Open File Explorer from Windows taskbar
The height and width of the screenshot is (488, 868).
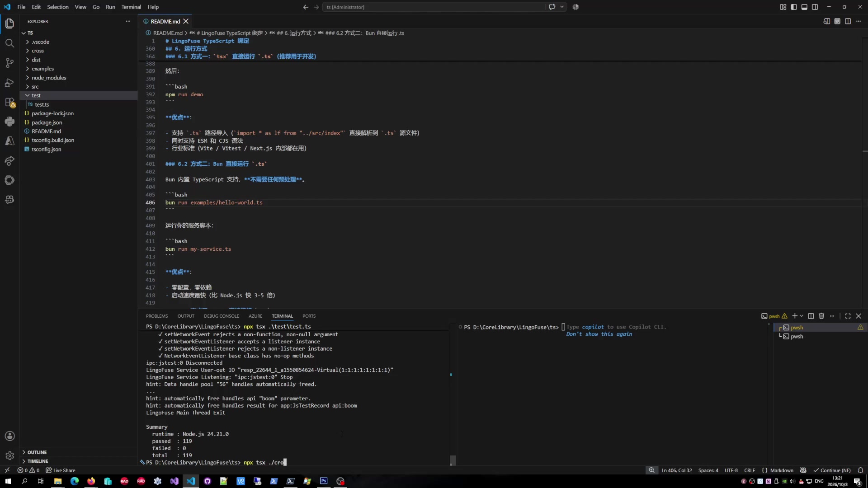coord(58,481)
